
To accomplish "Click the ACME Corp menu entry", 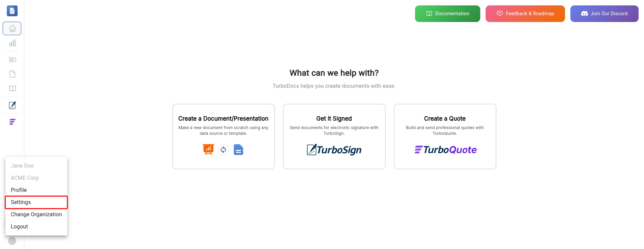I will tap(36, 178).
